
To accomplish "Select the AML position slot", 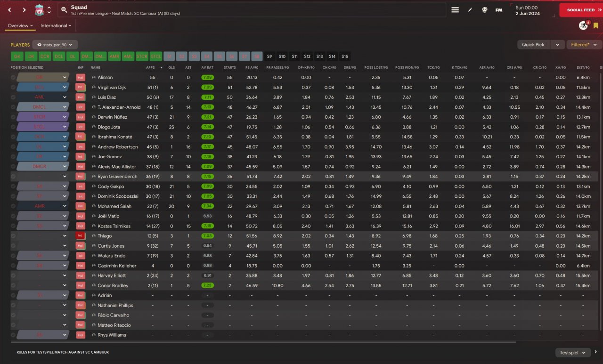I will click(x=128, y=57).
